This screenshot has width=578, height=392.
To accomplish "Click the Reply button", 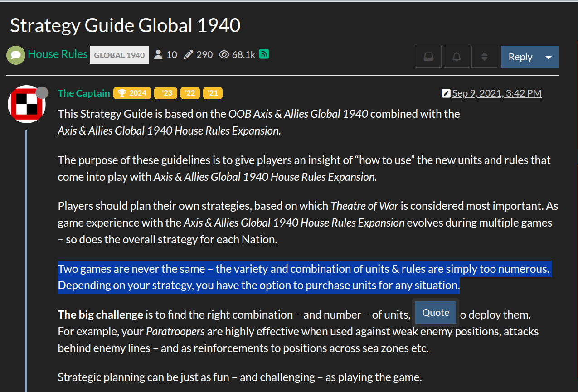I will click(520, 57).
